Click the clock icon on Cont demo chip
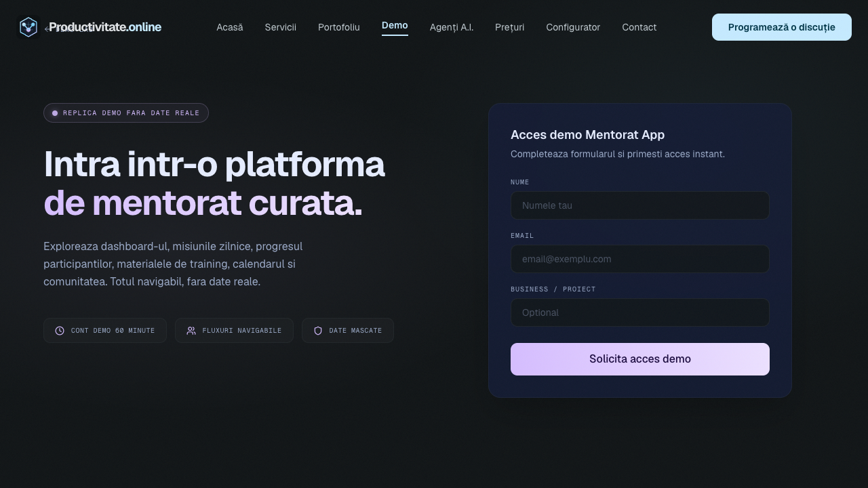Image resolution: width=868 pixels, height=488 pixels. (x=60, y=331)
